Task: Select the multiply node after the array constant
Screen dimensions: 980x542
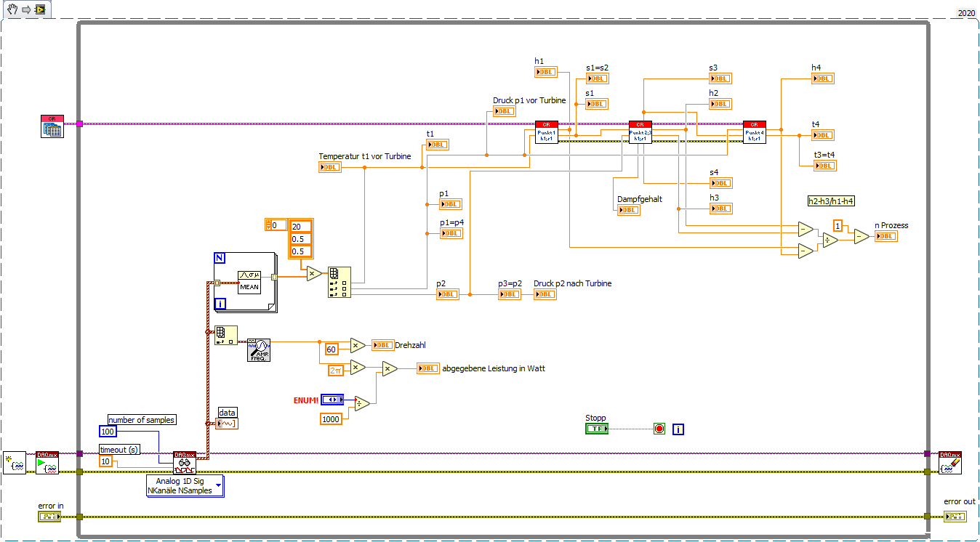Action: click(314, 273)
